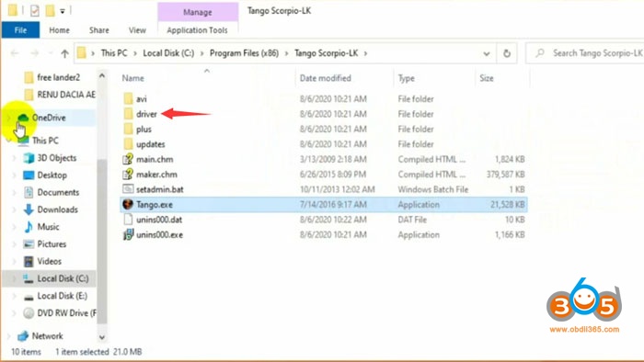Image resolution: width=644 pixels, height=362 pixels.
Task: Click the Desktop icon in navigation pane
Action: pos(29,175)
